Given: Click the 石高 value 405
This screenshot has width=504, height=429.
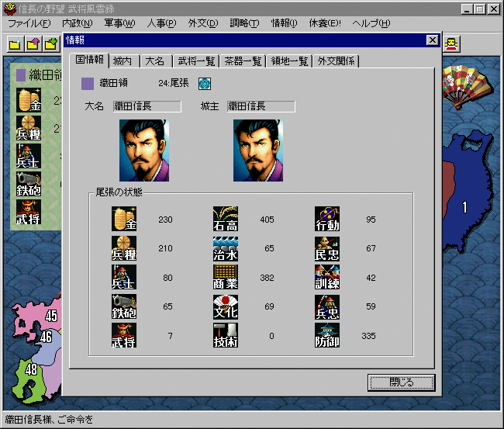Looking at the screenshot, I should pos(267,220).
